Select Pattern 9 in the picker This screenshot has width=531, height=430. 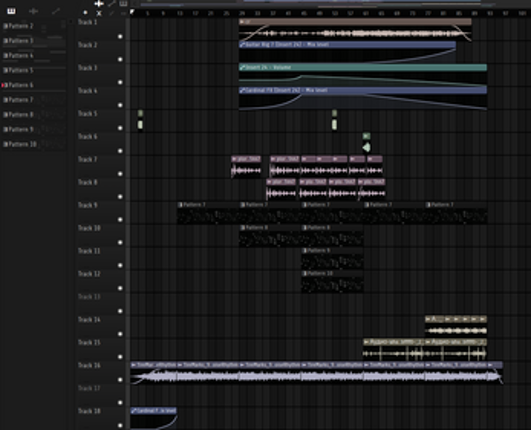click(33, 129)
